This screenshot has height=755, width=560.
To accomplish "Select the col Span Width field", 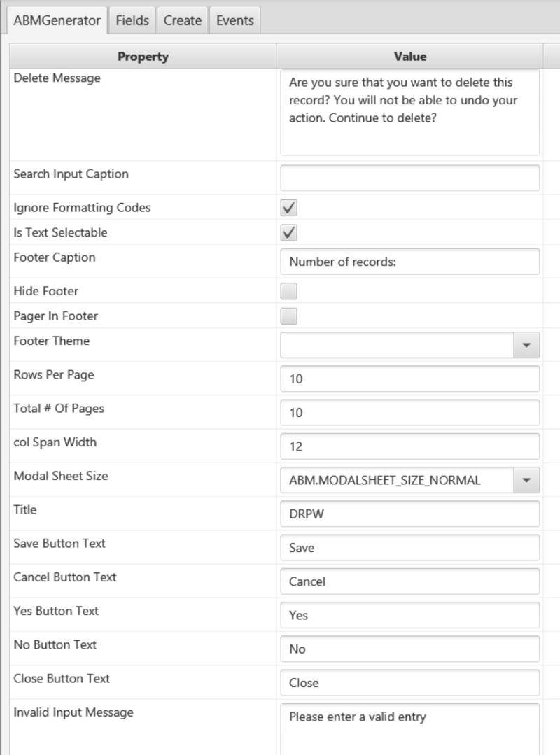I will coord(409,446).
